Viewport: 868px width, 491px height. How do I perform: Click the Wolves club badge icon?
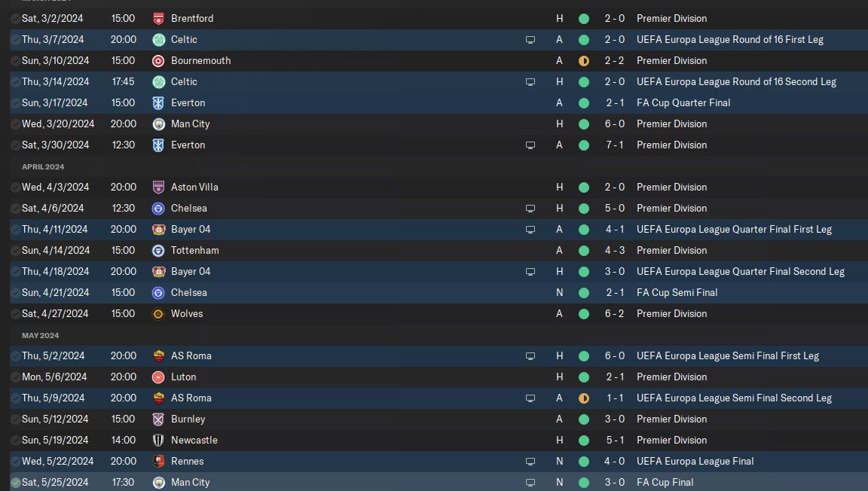tap(158, 314)
